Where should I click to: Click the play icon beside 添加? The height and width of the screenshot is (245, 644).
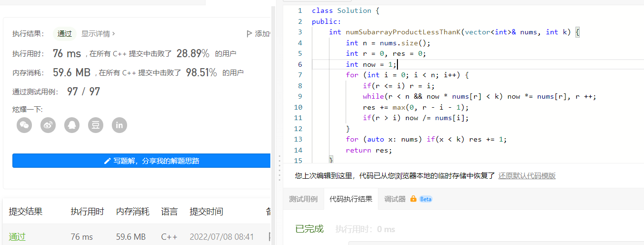(249, 34)
